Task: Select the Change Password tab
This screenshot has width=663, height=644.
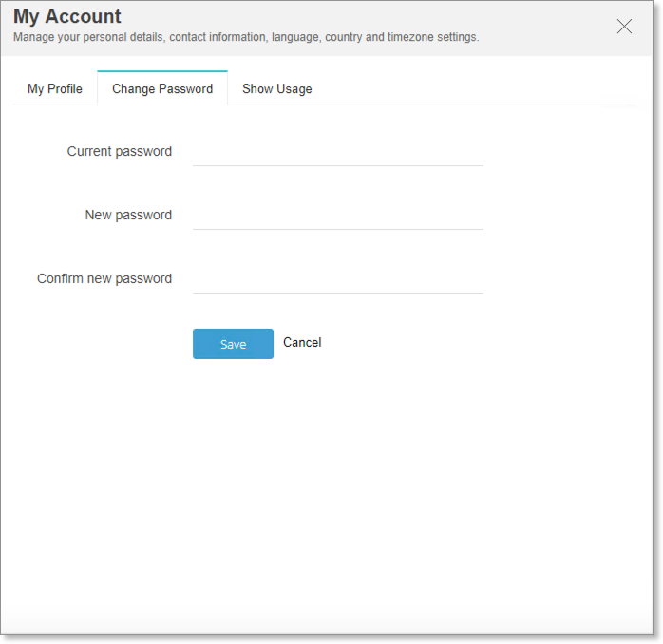Action: pos(162,88)
